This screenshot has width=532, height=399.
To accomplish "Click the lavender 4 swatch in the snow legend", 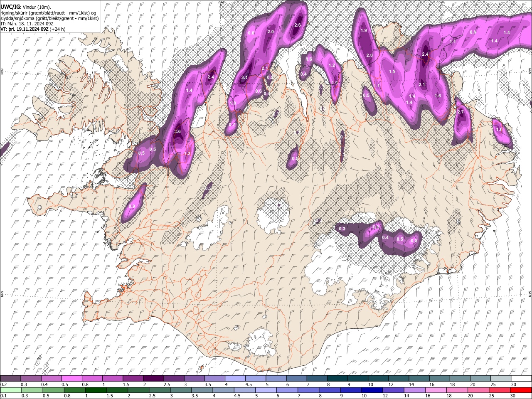I will pyautogui.click(x=235, y=379).
